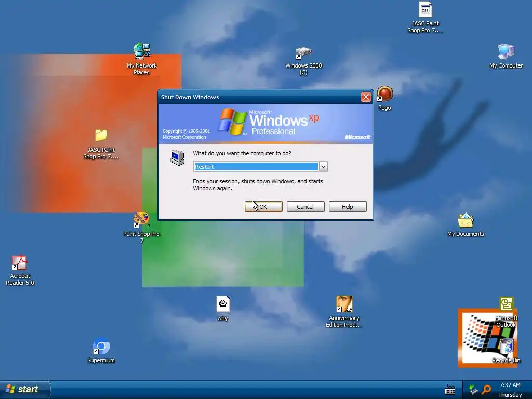Select the My Documents folder icon

465,220
